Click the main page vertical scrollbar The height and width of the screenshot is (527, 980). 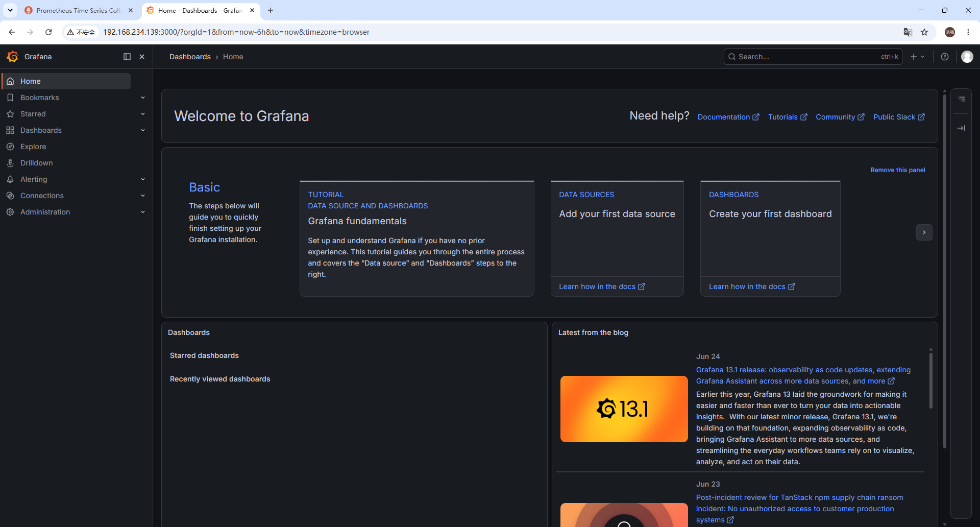tap(945, 271)
